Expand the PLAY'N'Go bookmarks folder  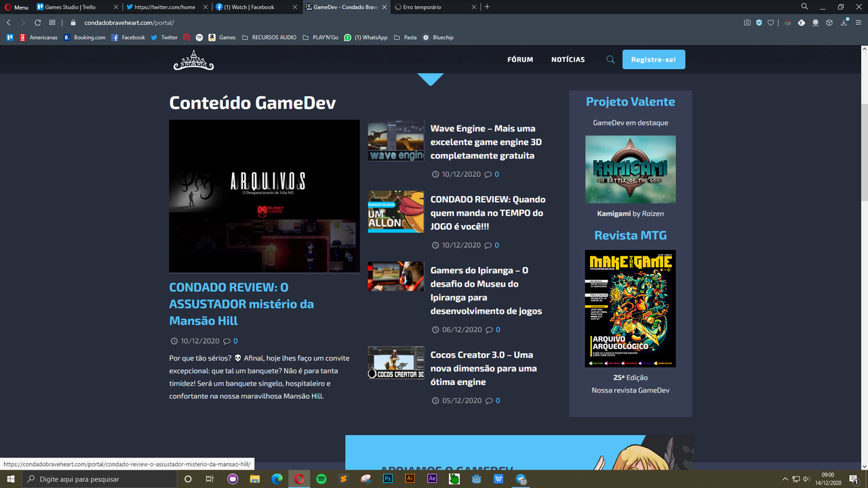coord(320,37)
